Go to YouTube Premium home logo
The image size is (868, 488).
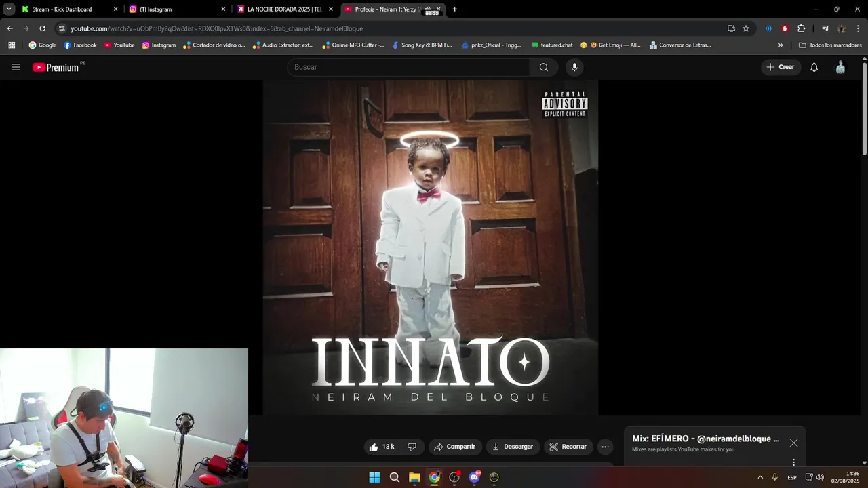coord(56,67)
